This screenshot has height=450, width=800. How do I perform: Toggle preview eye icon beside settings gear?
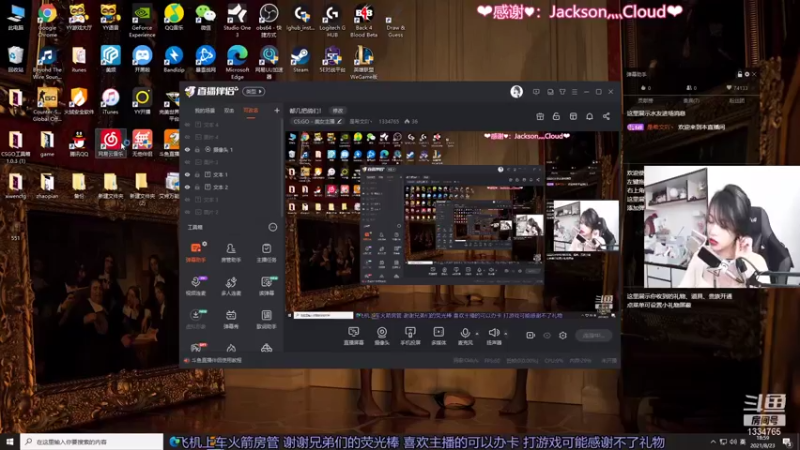click(x=547, y=335)
